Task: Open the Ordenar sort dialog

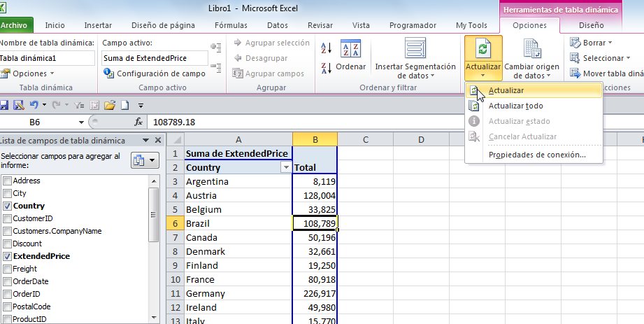Action: tap(350, 55)
